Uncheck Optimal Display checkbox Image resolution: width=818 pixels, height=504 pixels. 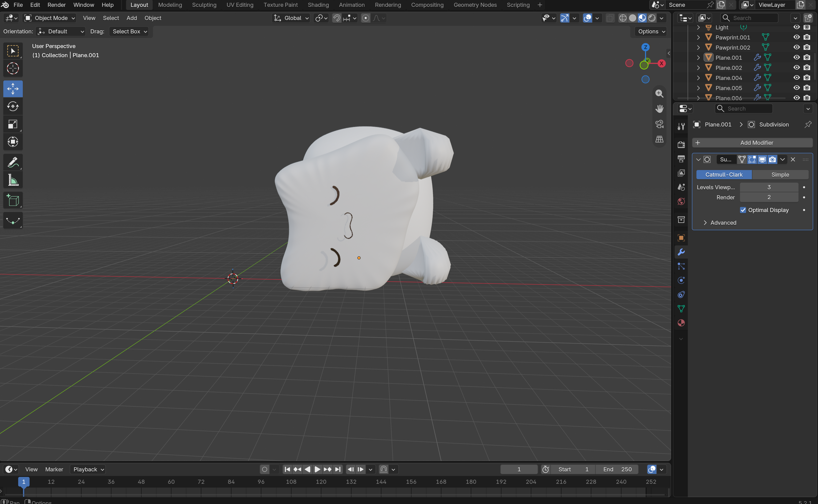(x=743, y=210)
